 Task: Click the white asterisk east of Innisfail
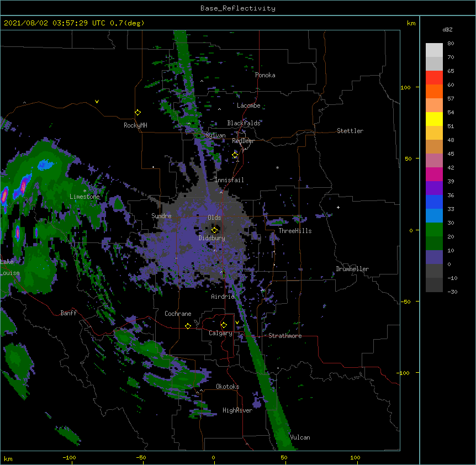(277, 167)
